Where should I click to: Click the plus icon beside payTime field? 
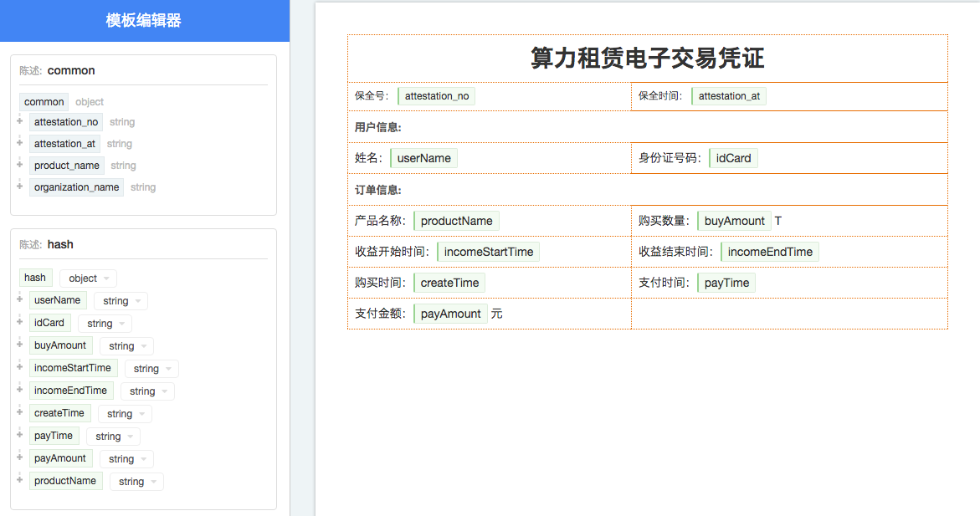coord(19,434)
